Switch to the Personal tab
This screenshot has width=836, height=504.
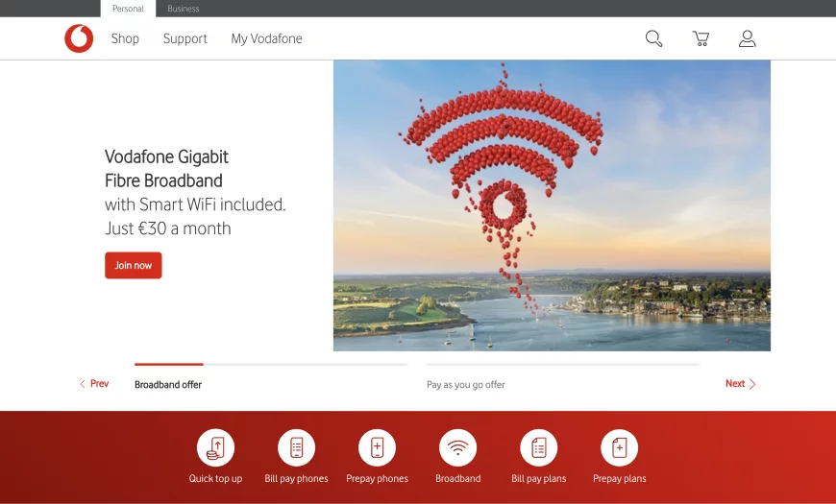128,9
